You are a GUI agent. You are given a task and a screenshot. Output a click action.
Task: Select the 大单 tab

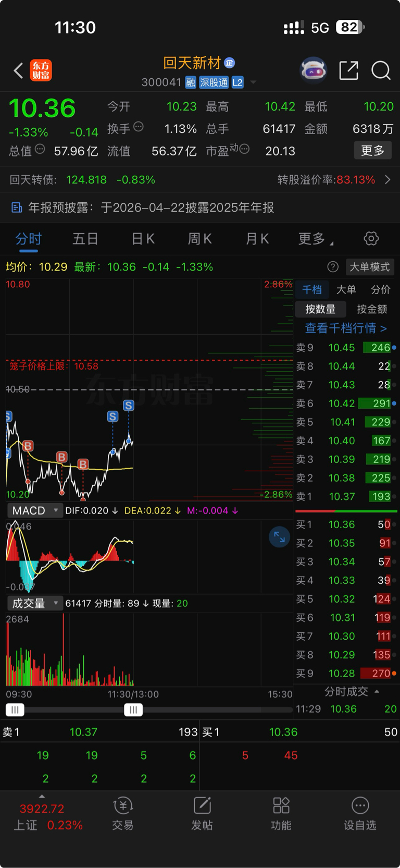[x=346, y=290]
